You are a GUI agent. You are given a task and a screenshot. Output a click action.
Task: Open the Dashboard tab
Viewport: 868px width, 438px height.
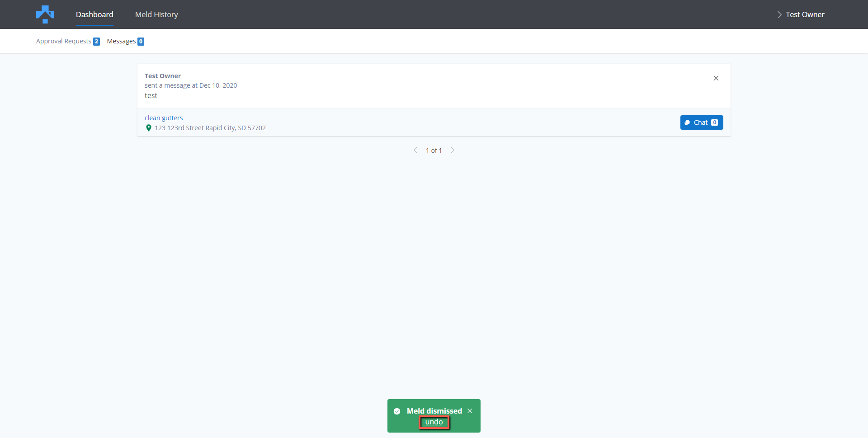(x=94, y=14)
